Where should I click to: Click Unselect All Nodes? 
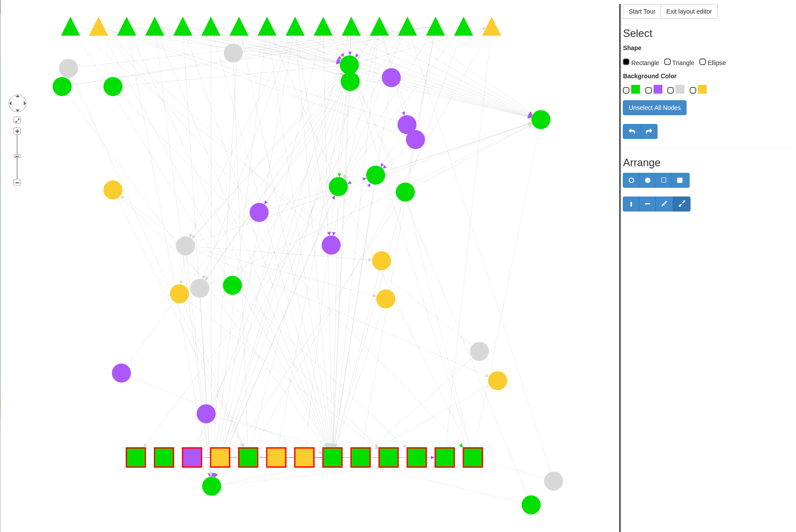(x=654, y=108)
